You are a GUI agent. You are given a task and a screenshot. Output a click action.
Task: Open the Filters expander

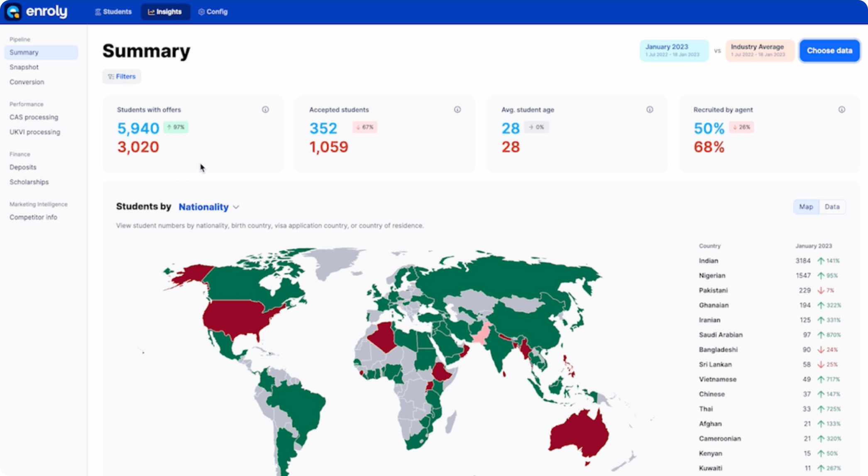pos(122,76)
